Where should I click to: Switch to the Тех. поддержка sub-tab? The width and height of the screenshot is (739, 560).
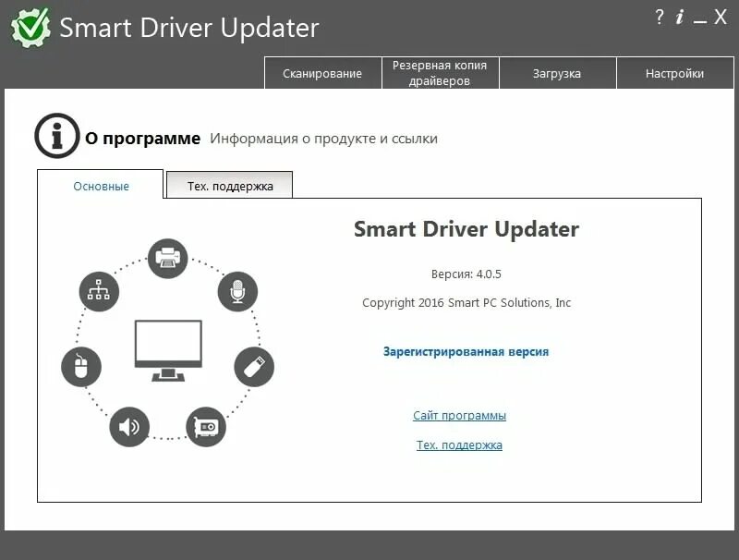click(229, 185)
